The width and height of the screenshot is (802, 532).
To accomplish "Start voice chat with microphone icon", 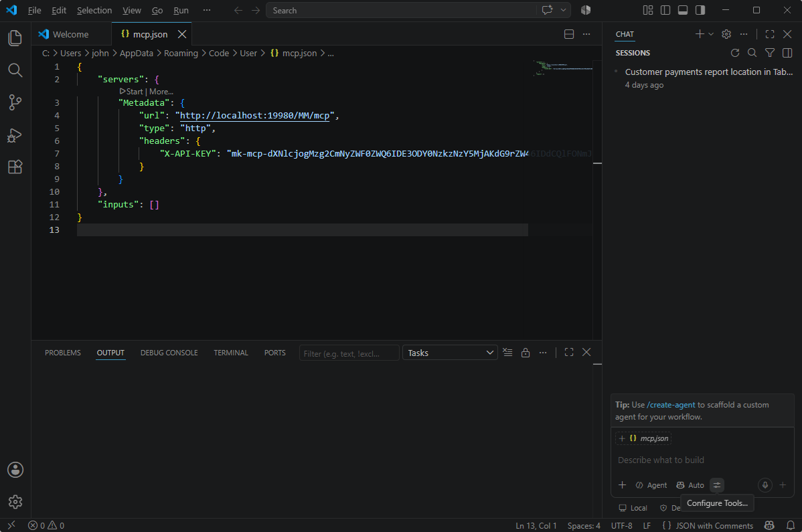I will [765, 485].
